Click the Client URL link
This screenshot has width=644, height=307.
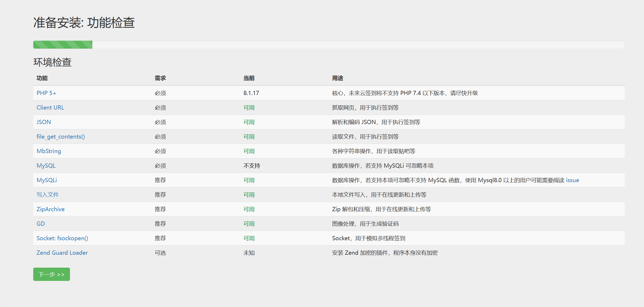click(x=50, y=107)
